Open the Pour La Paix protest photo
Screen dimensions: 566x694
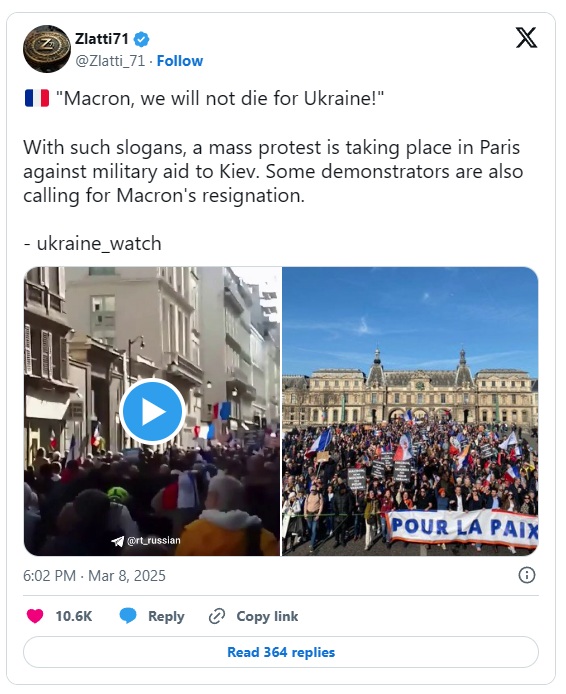[x=410, y=411]
